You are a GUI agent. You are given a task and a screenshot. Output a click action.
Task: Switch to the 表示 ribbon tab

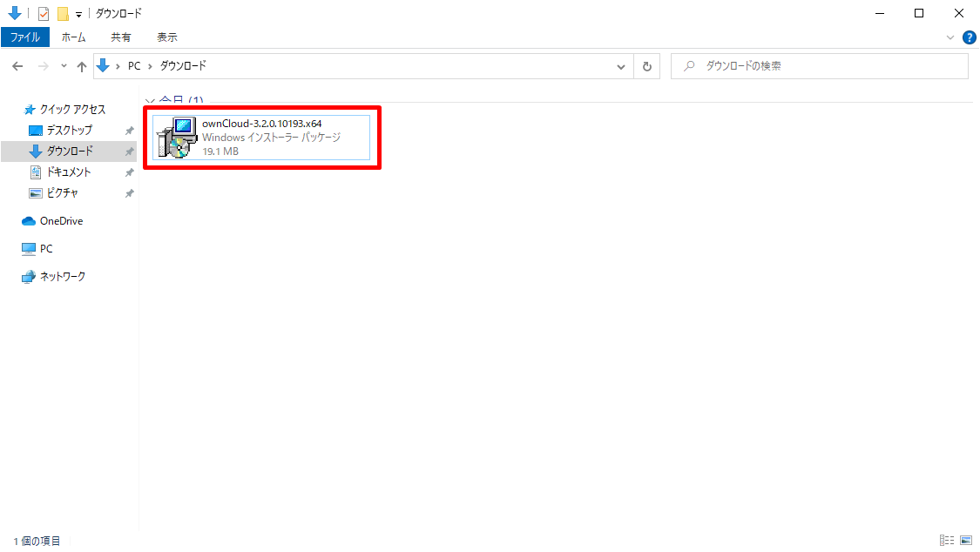tap(167, 37)
